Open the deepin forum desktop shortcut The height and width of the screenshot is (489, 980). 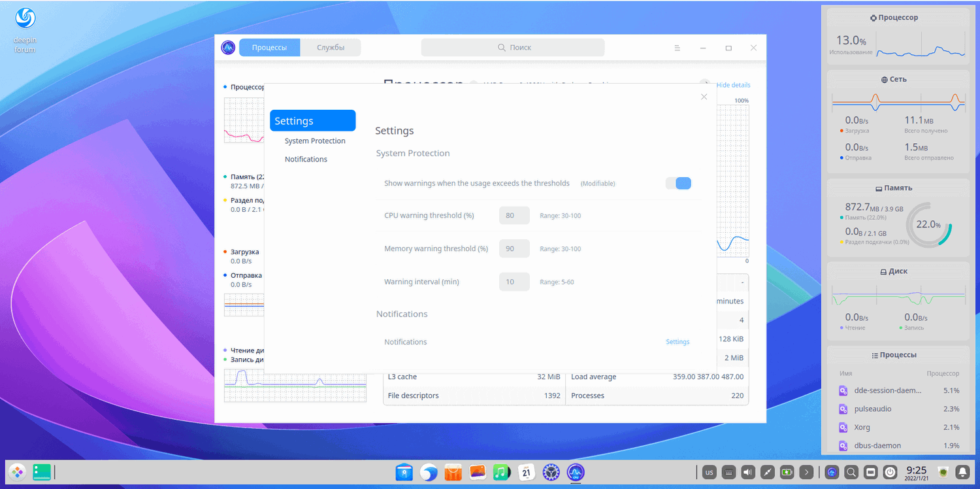click(25, 30)
